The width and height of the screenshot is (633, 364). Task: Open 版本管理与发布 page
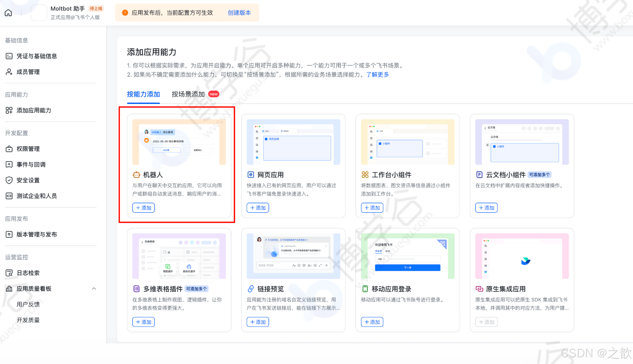pyautogui.click(x=36, y=234)
